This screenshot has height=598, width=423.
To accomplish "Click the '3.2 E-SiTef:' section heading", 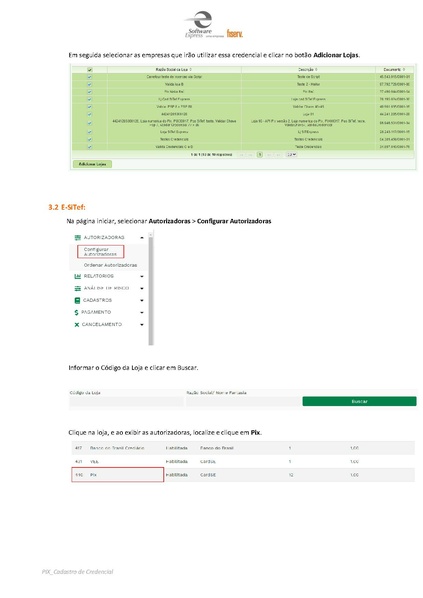I will click(67, 207).
